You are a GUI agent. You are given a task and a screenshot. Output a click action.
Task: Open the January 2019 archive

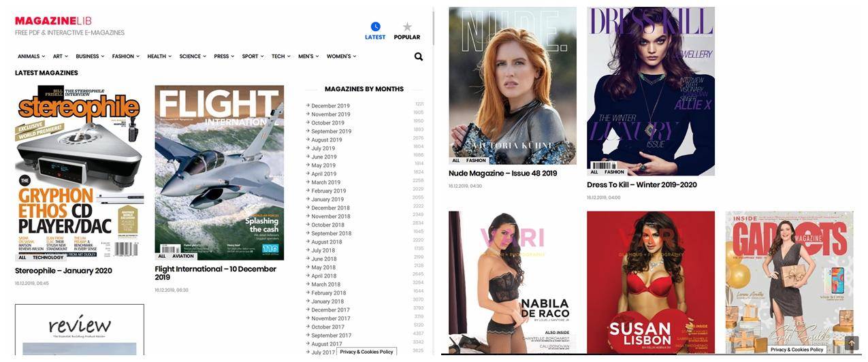[x=327, y=199]
